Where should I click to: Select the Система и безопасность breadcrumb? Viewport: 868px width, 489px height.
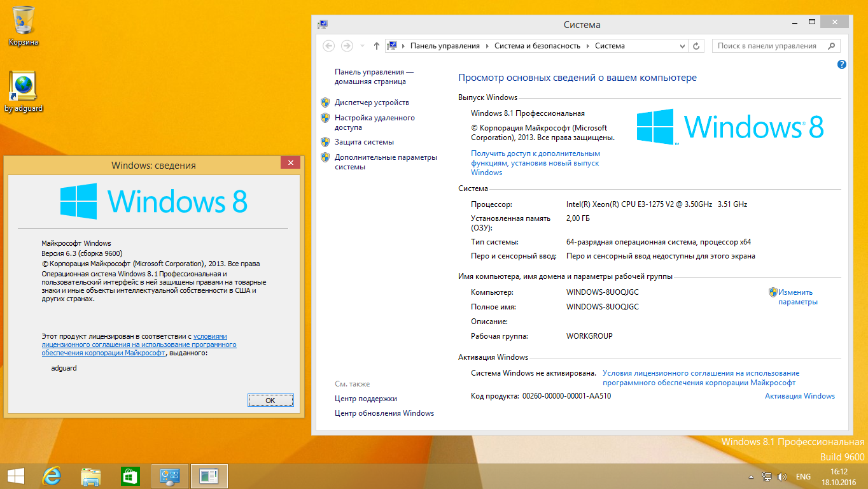(537, 46)
